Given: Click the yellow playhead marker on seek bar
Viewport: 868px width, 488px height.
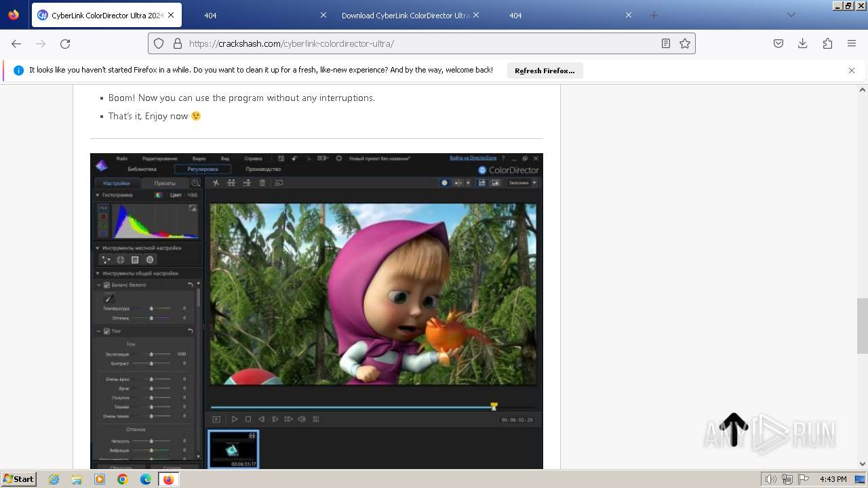Looking at the screenshot, I should pos(494,407).
